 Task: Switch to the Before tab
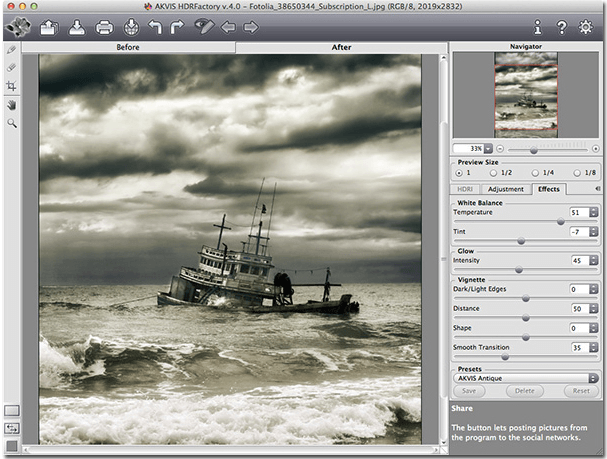pos(128,47)
